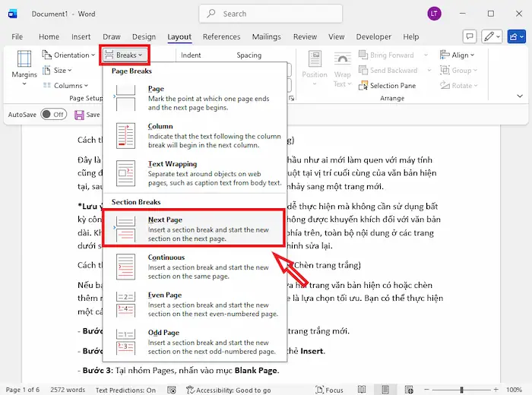Open Focus mode from status bar

coord(328,390)
